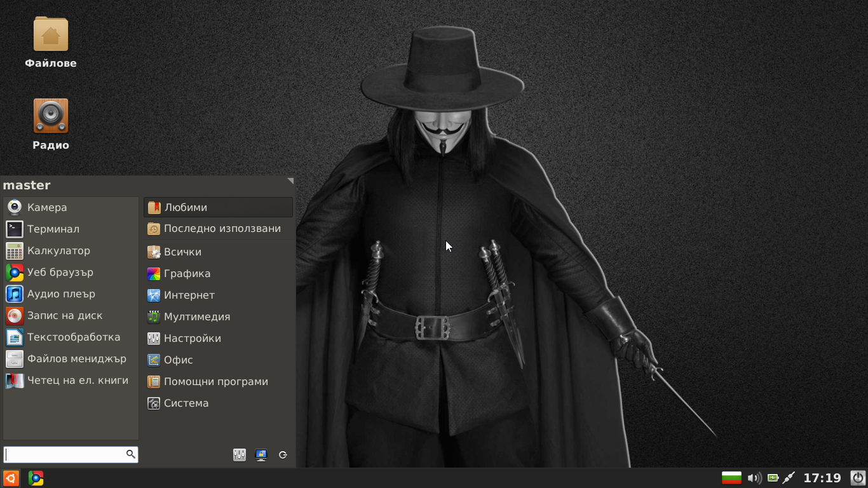Click the orange start menu button in taskbar
Viewport: 868px width, 488px height.
(10, 478)
